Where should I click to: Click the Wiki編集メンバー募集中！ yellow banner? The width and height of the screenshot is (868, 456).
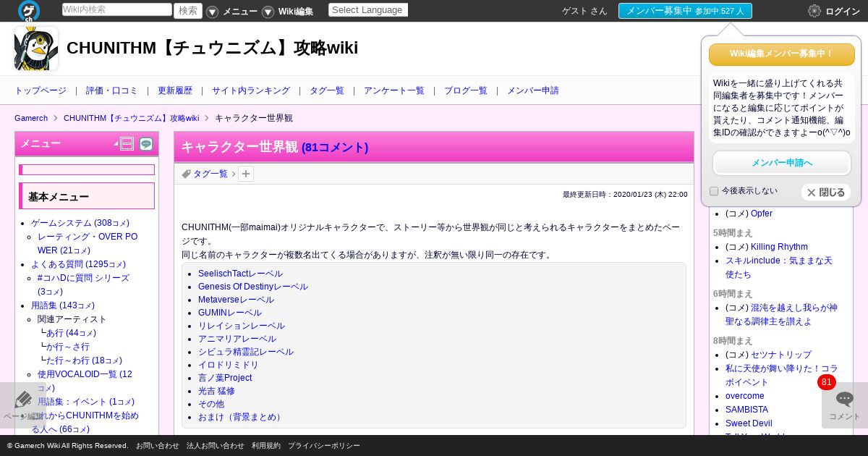click(x=782, y=54)
